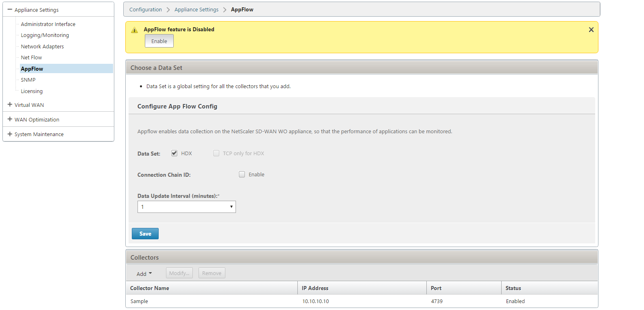The height and width of the screenshot is (310, 644).
Task: Enable the Connection Chain ID checkbox
Action: pyautogui.click(x=242, y=174)
